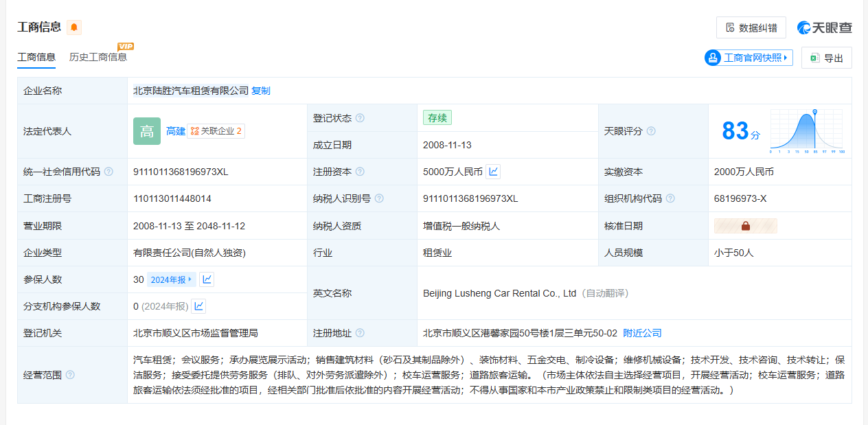Click the locked 核准日期 field

coord(745,226)
